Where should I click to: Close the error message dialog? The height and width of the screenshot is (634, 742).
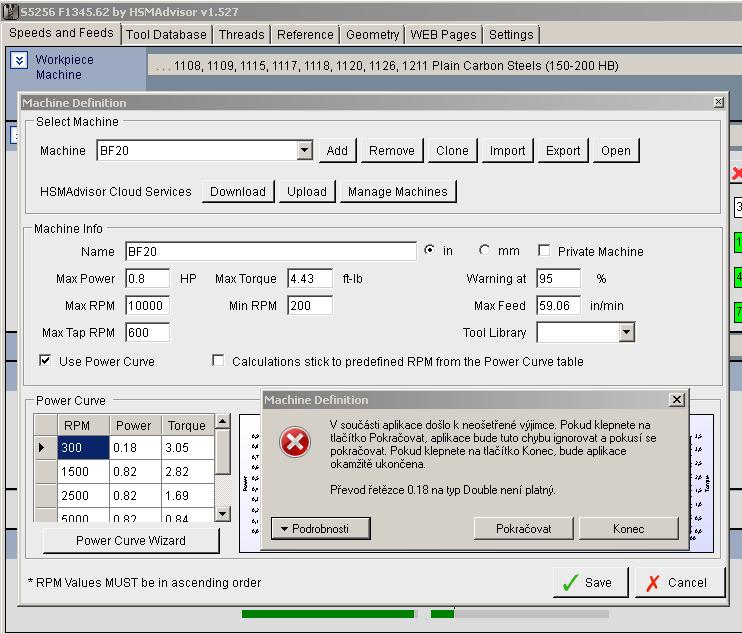(676, 400)
